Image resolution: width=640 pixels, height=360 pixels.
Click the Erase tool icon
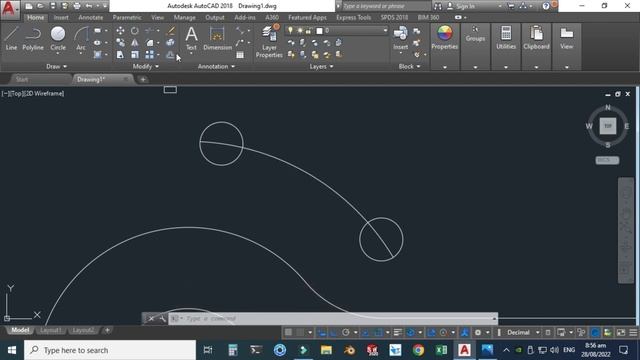[x=171, y=31]
